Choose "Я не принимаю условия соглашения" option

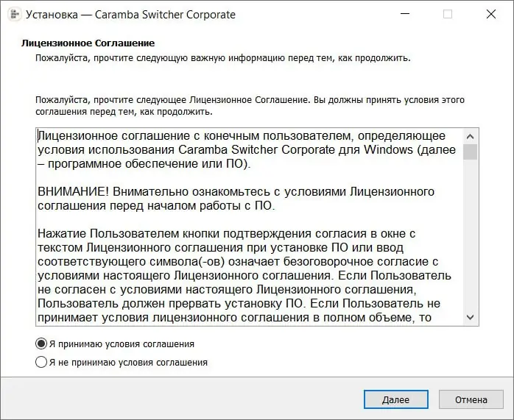coord(41,362)
